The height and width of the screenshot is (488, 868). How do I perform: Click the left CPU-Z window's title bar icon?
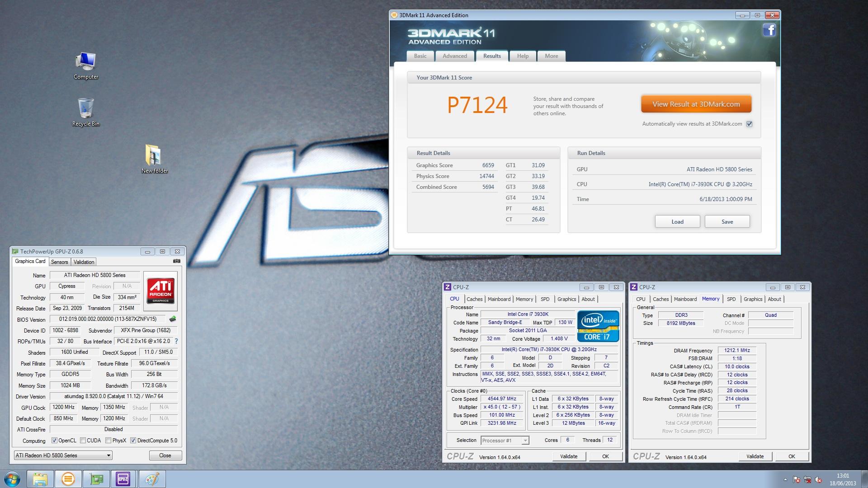tap(448, 287)
